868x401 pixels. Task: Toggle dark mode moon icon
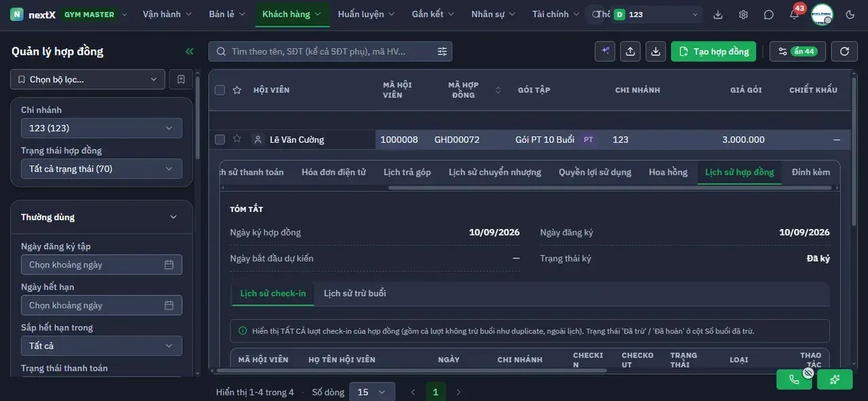(850, 14)
